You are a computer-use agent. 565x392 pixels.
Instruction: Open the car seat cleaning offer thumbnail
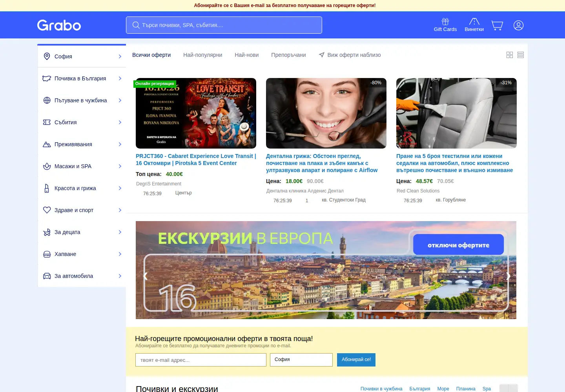click(456, 113)
